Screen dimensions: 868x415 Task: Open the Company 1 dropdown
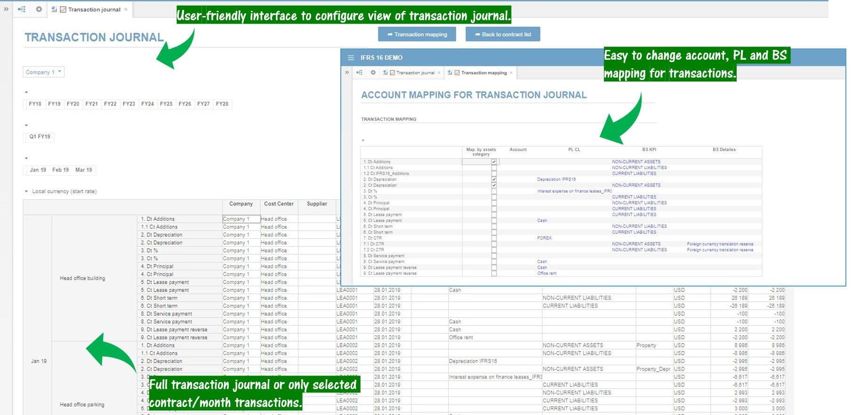[x=43, y=72]
